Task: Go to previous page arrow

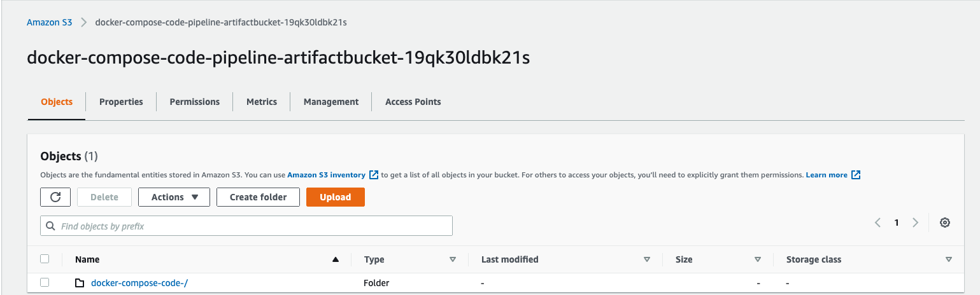Action: pos(877,223)
